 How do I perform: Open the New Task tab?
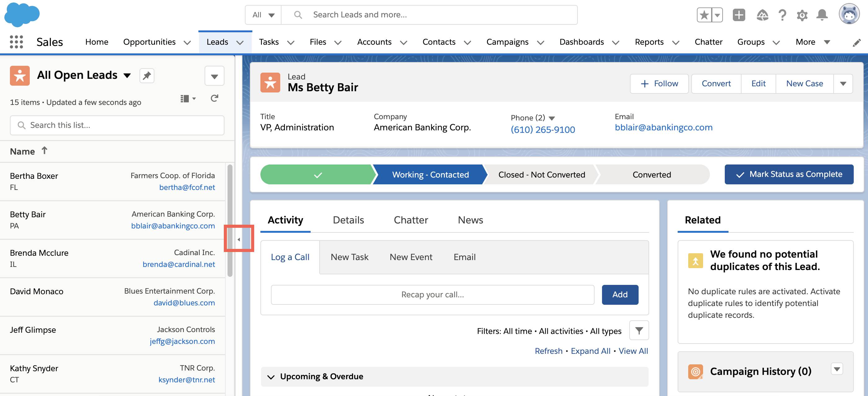[349, 257]
